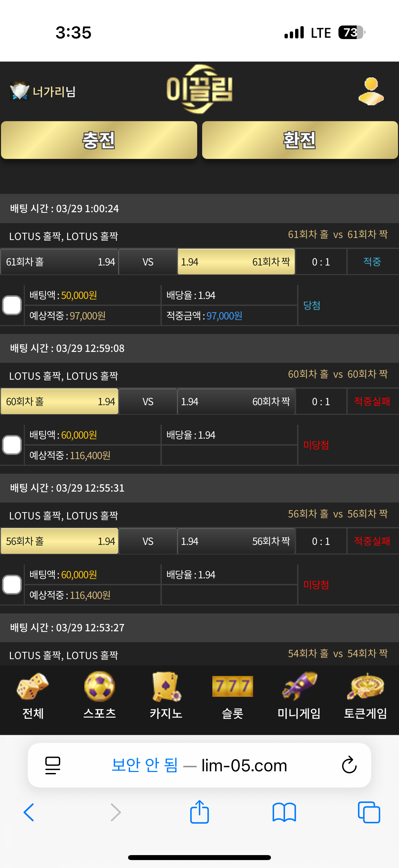Open Safari bookmarks book icon

(x=284, y=812)
